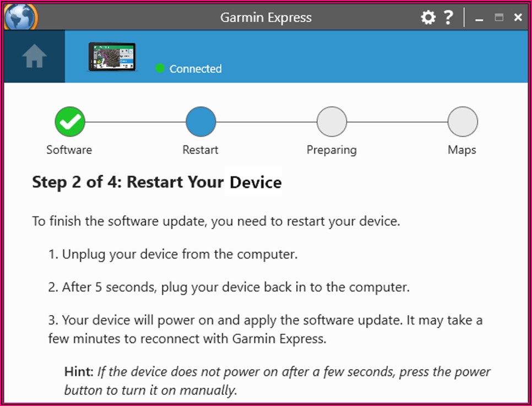Click the grey Maps step circle
532x406 pixels.
point(462,122)
